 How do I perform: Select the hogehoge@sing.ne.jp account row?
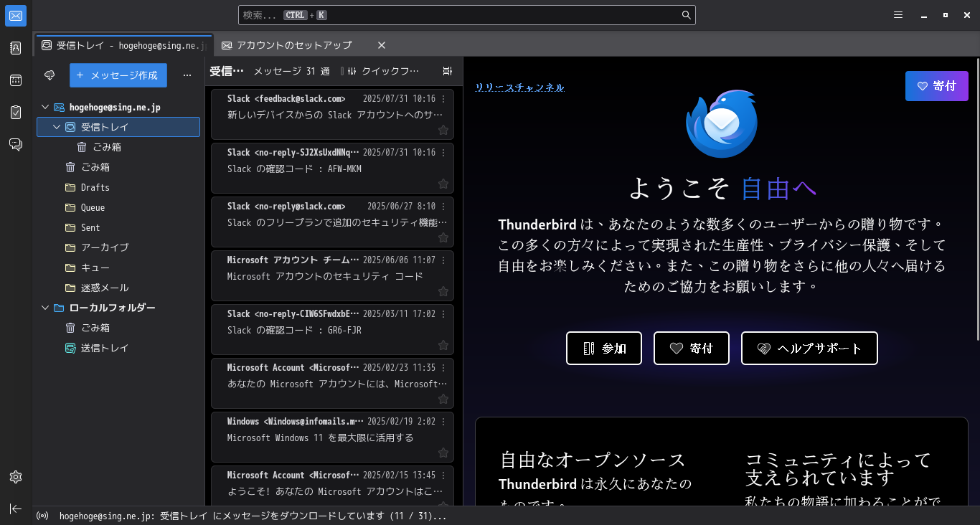[x=118, y=107]
